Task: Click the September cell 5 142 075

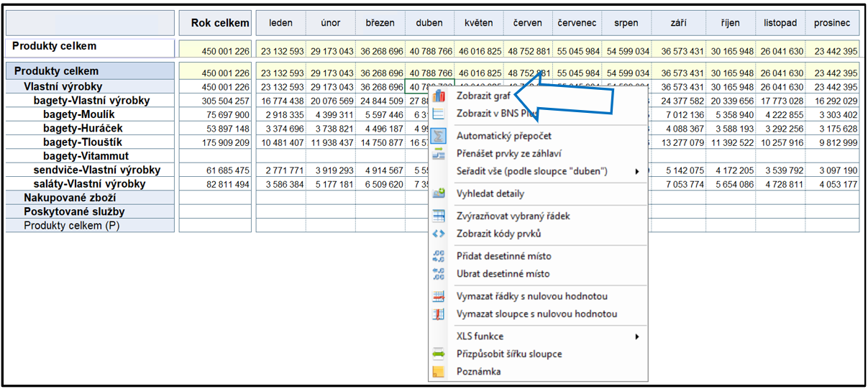Action: pos(679,170)
